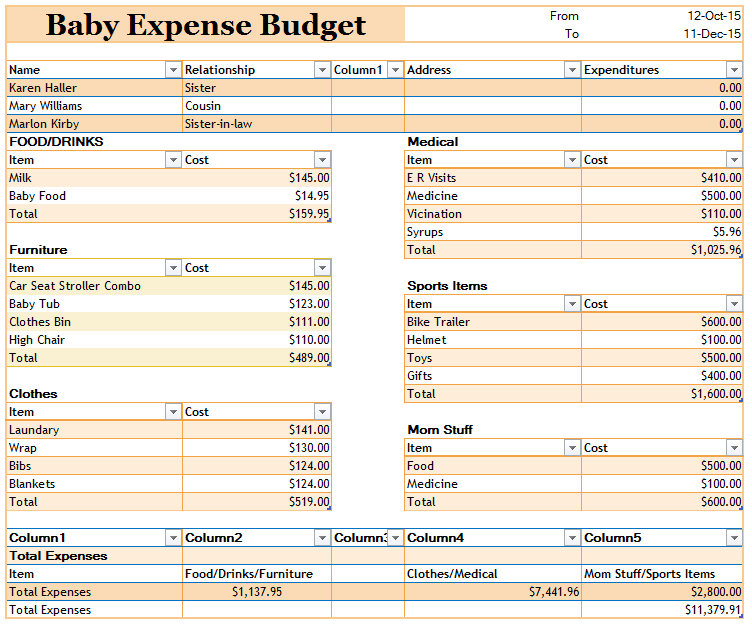The width and height of the screenshot is (752, 626).
Task: Select Furniture total $489.00
Action: click(257, 358)
